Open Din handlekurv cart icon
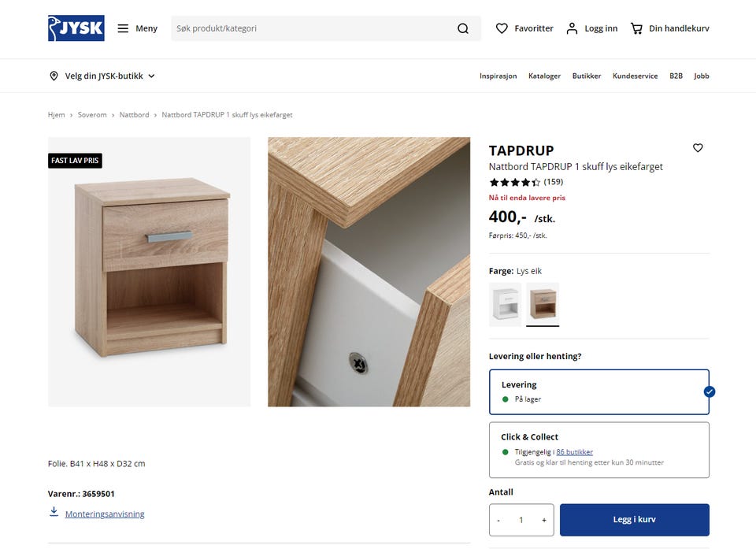 636,28
